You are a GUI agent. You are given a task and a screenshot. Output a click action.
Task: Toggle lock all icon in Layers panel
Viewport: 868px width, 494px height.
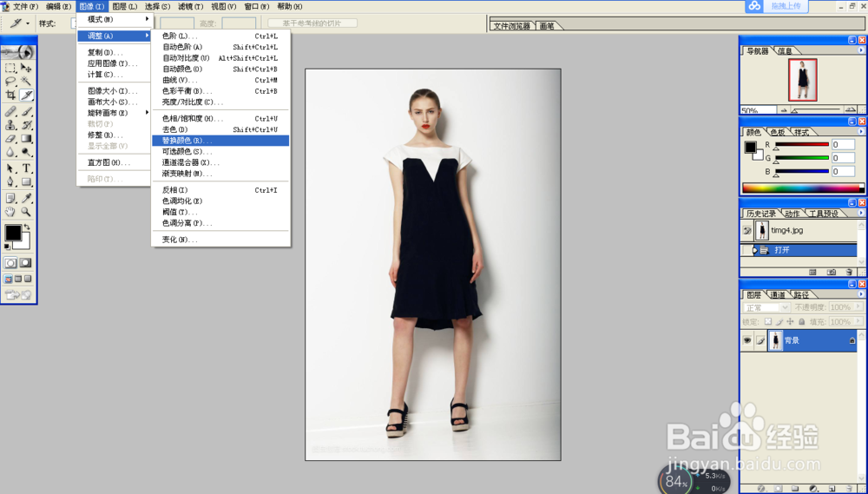coord(801,321)
